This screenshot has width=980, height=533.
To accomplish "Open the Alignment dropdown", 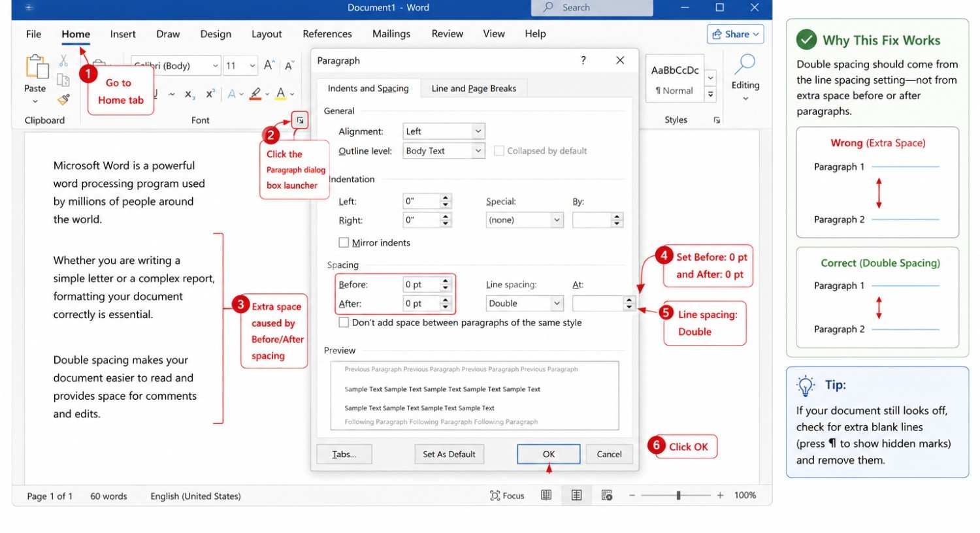I will point(478,131).
